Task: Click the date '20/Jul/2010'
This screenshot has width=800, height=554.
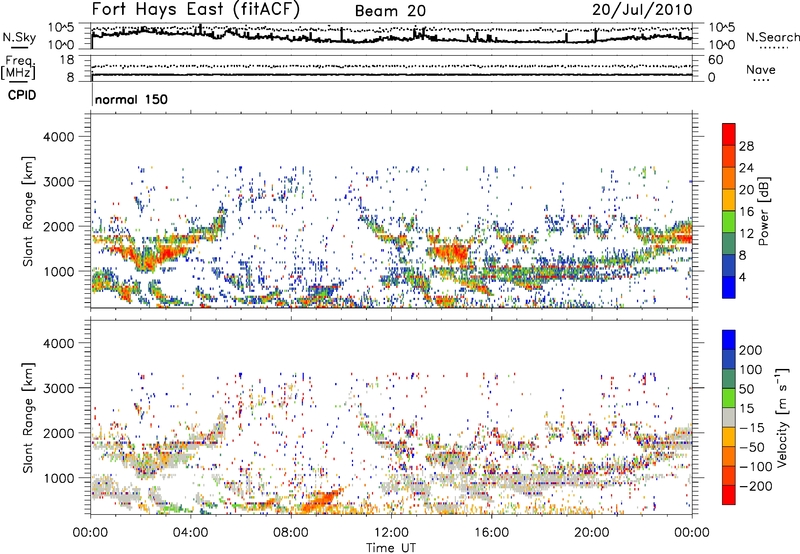Action: click(642, 10)
